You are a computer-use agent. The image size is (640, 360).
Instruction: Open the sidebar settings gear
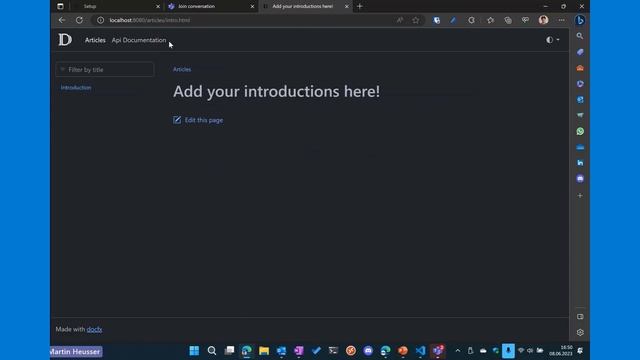[x=580, y=333]
